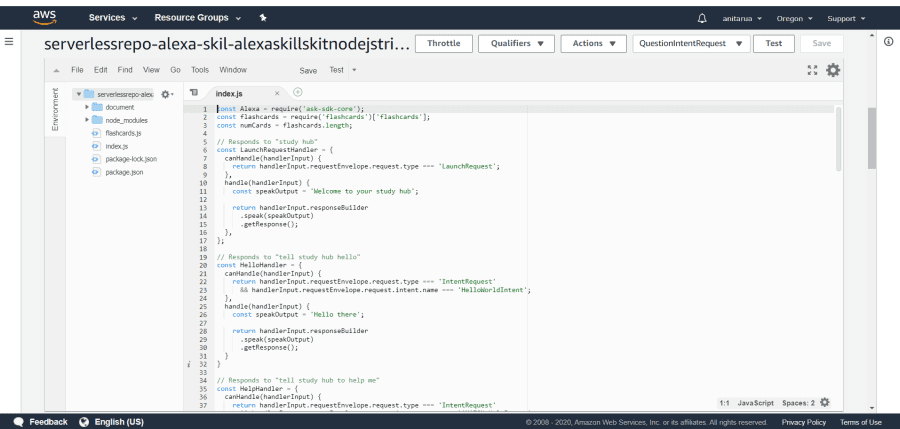This screenshot has height=429, width=900.
Task: Click the page vertical scrollbar thumb
Action: point(872,138)
